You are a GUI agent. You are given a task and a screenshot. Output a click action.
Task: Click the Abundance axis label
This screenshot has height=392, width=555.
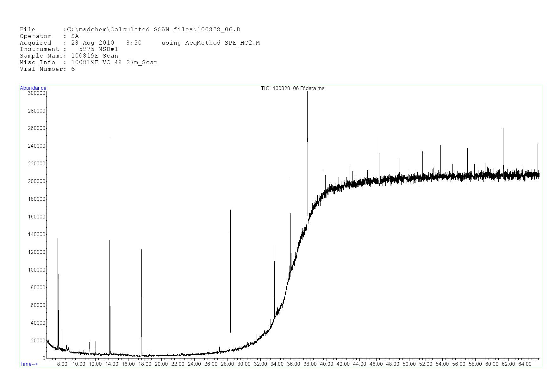tap(33, 88)
